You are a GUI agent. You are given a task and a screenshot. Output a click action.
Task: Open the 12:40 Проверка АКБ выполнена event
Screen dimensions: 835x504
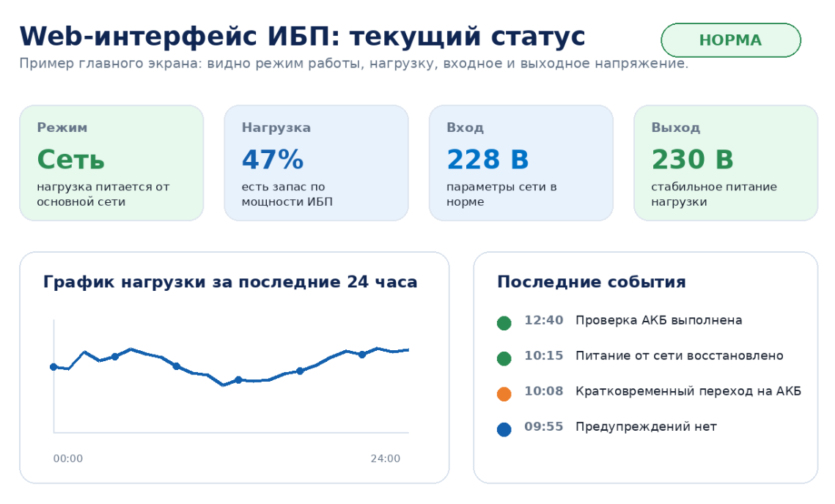pos(619,320)
